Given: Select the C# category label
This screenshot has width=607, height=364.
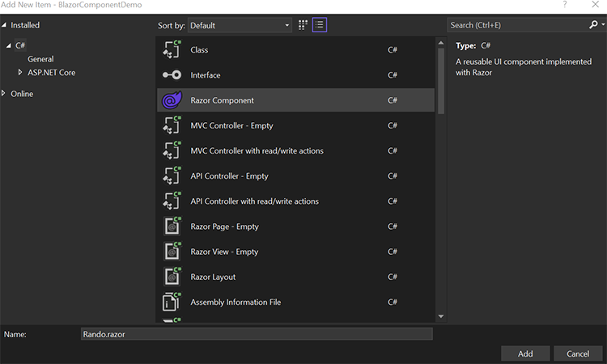Looking at the screenshot, I should pyautogui.click(x=20, y=45).
